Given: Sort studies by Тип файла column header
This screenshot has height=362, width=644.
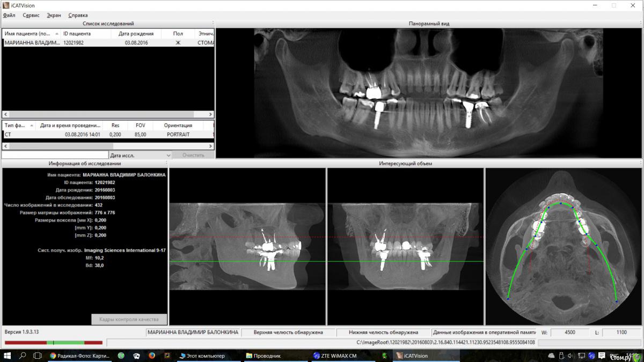Looking at the screenshot, I should tap(17, 125).
